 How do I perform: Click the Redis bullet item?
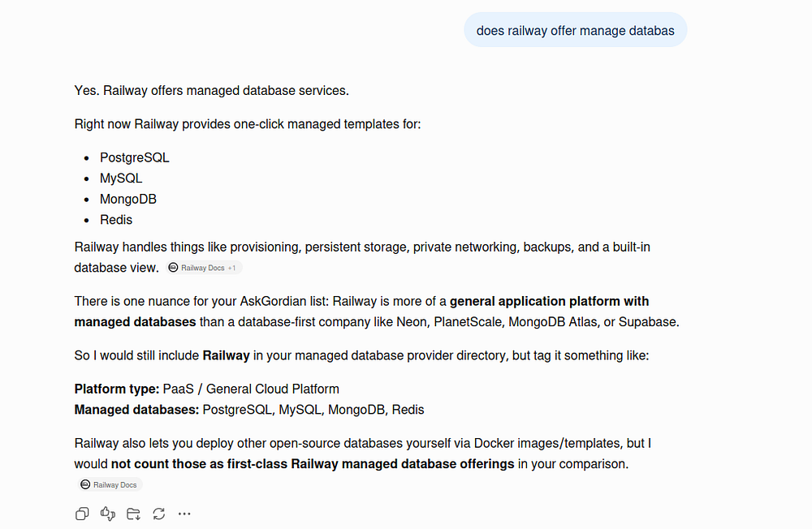point(116,219)
